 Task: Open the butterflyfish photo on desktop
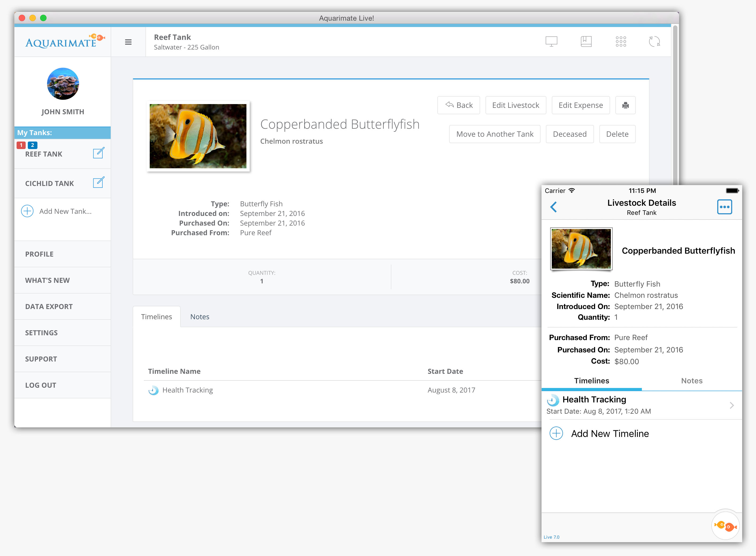(198, 136)
